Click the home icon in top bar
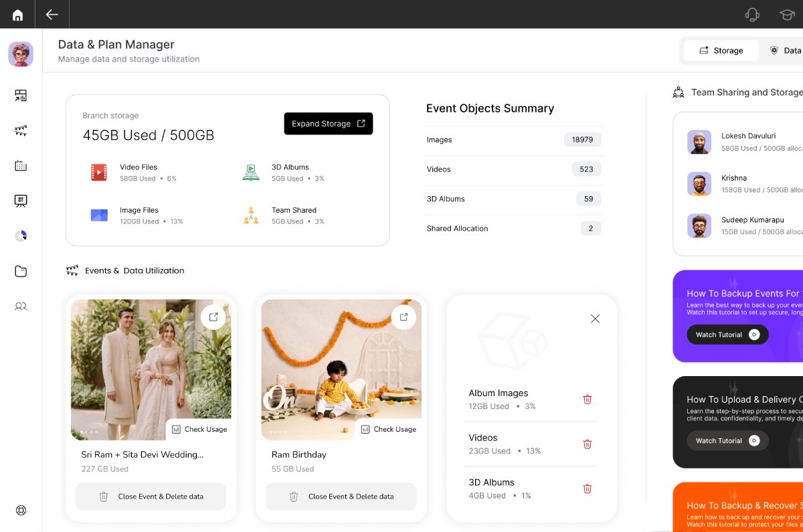 tap(17, 15)
